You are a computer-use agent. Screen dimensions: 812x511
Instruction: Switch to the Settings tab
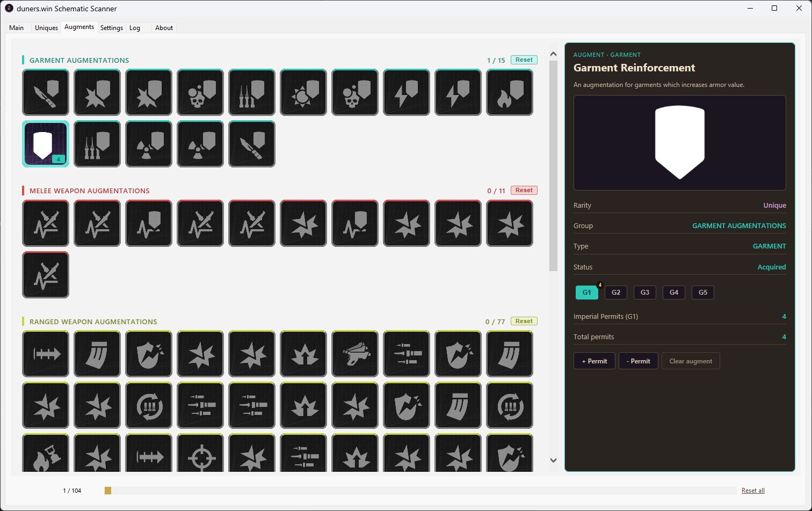coord(112,28)
